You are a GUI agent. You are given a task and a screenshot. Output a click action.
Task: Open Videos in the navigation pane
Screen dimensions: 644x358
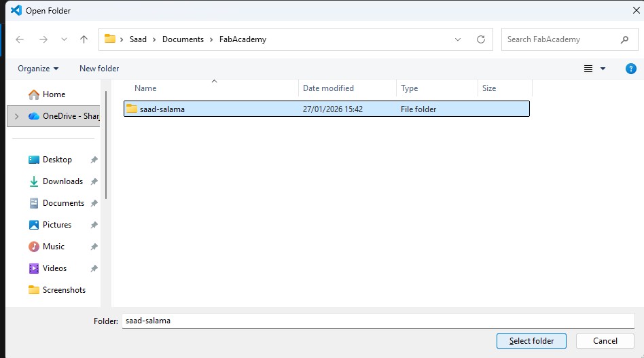click(x=48, y=268)
